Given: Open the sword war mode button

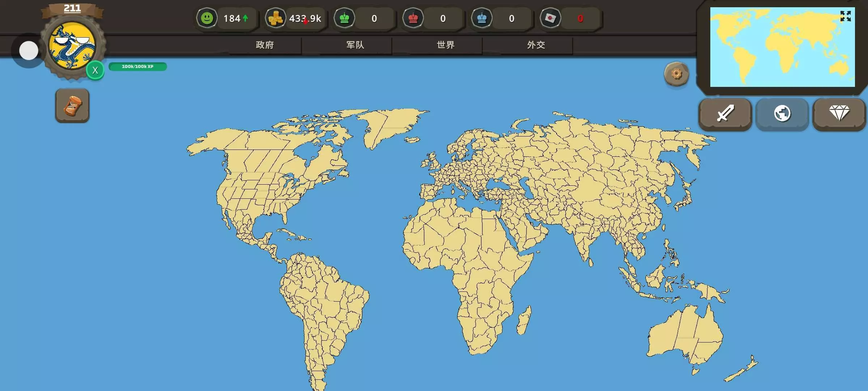Looking at the screenshot, I should point(725,114).
